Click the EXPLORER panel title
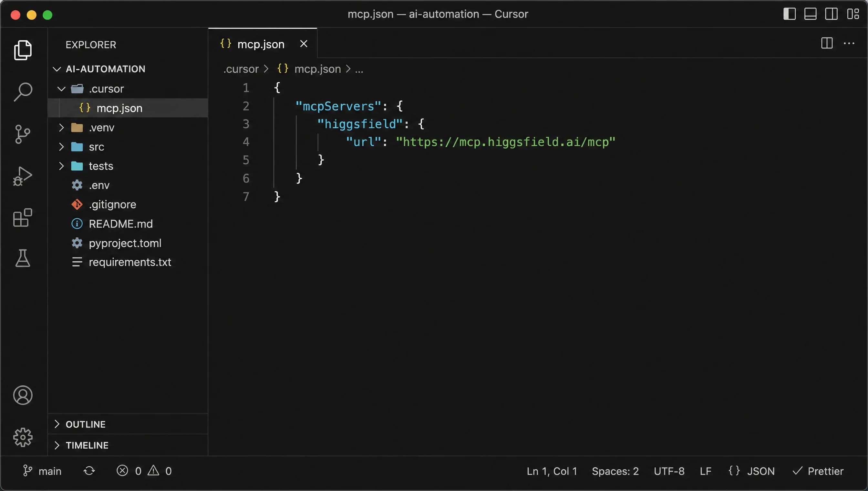 pos(91,45)
